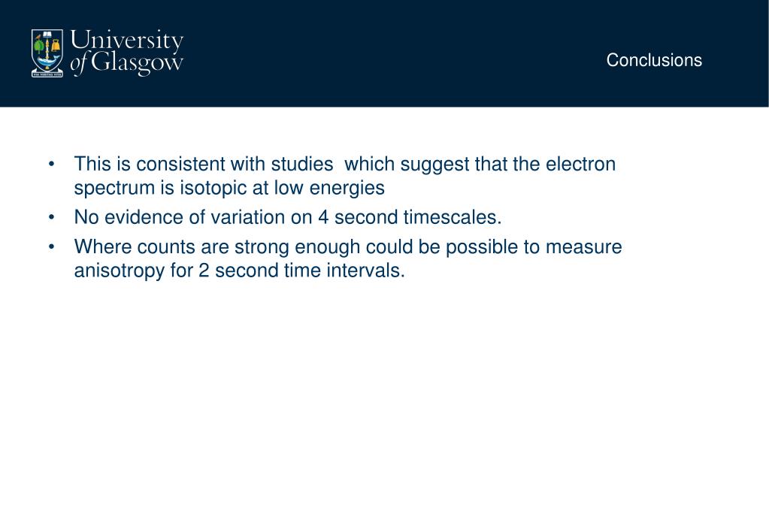
Task: Click the word 'timescales.' in second bullet
Action: (453, 217)
